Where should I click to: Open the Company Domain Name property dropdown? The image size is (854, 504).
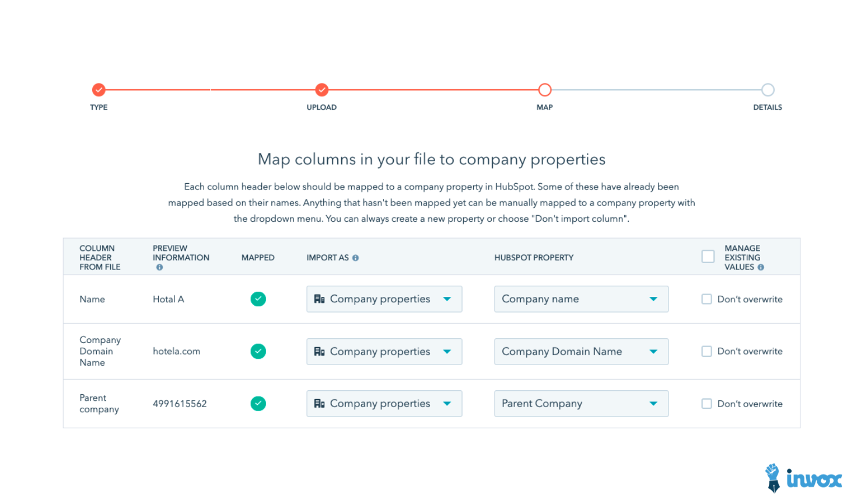click(x=581, y=352)
